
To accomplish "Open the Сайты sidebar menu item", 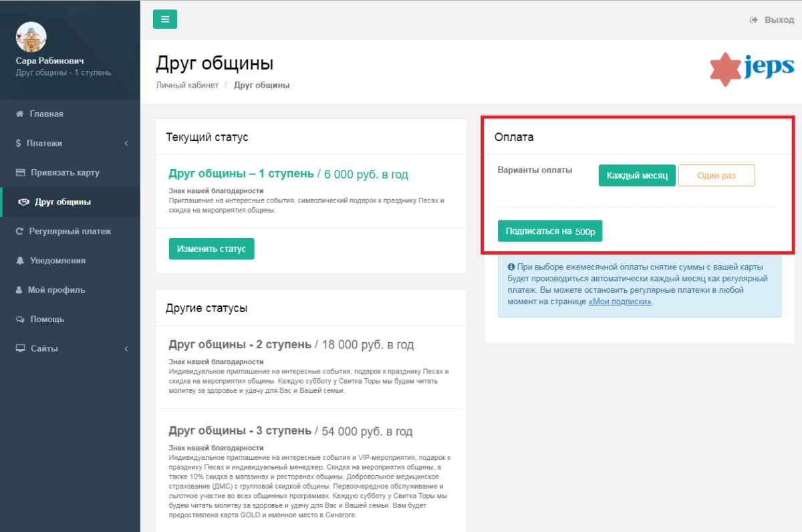I will 44,349.
